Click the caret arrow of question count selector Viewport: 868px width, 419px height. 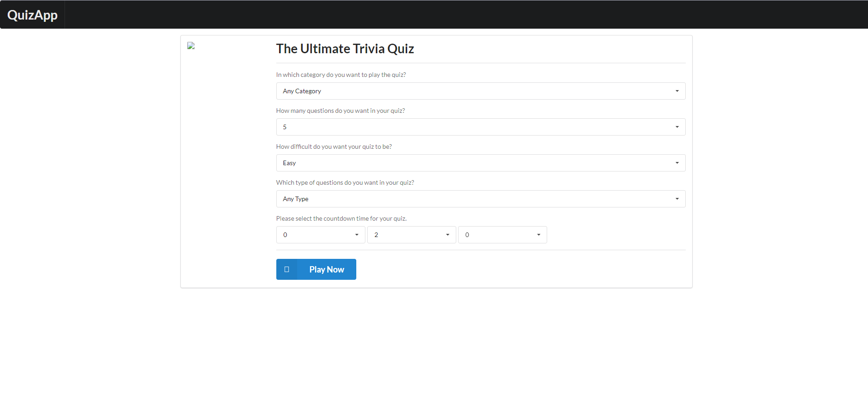(677, 127)
